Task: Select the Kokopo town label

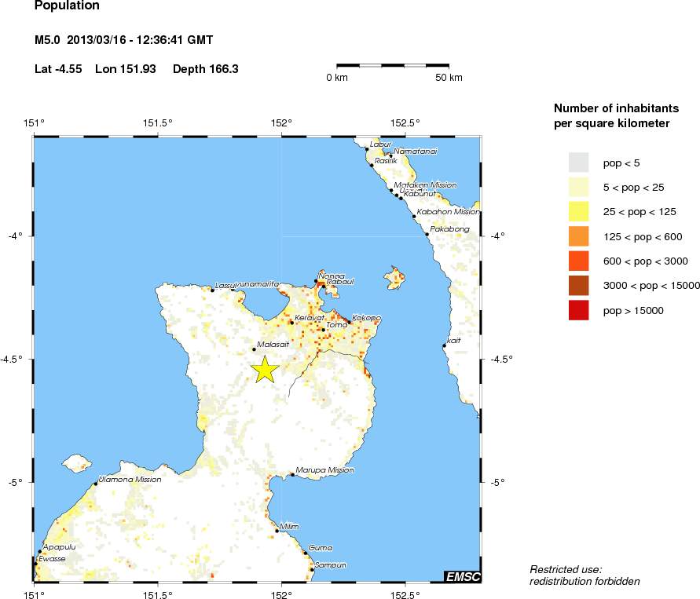Action: pyautogui.click(x=366, y=318)
